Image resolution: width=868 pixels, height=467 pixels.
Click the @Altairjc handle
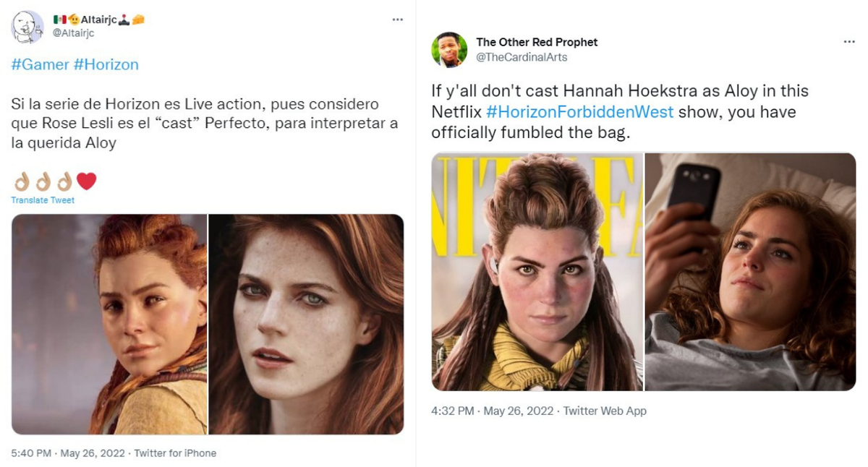click(x=75, y=32)
